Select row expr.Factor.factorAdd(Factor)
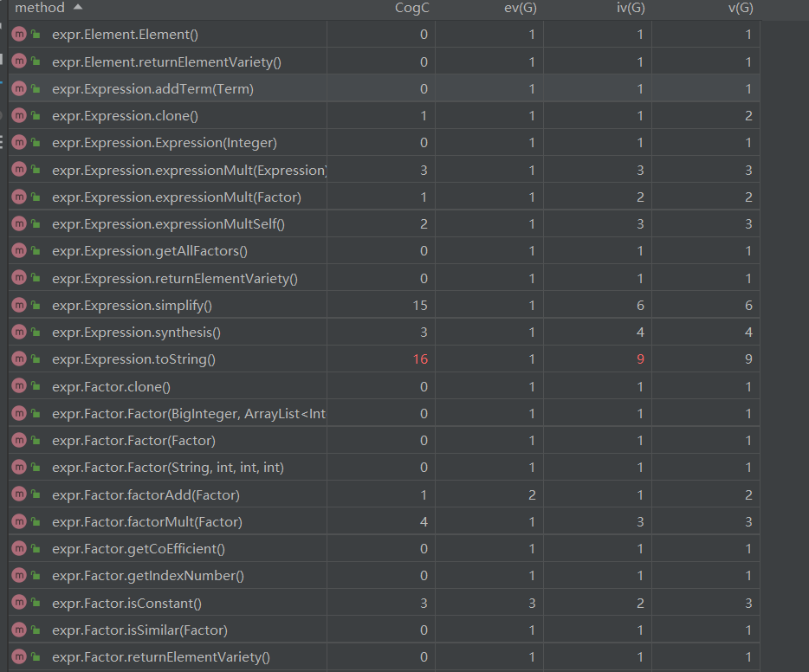 [x=384, y=494]
